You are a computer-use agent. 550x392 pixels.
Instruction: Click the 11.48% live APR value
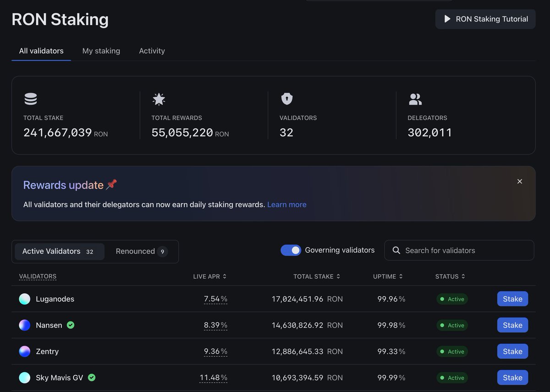click(x=214, y=378)
